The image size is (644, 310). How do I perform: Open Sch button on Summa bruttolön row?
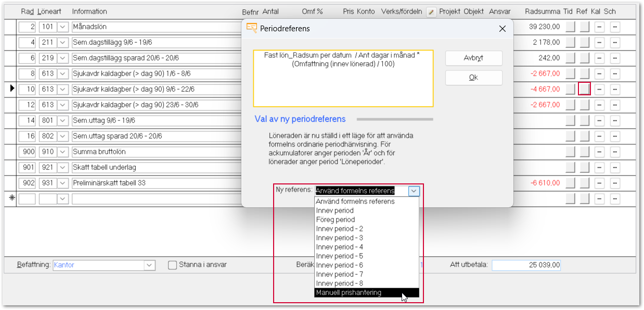[615, 152]
